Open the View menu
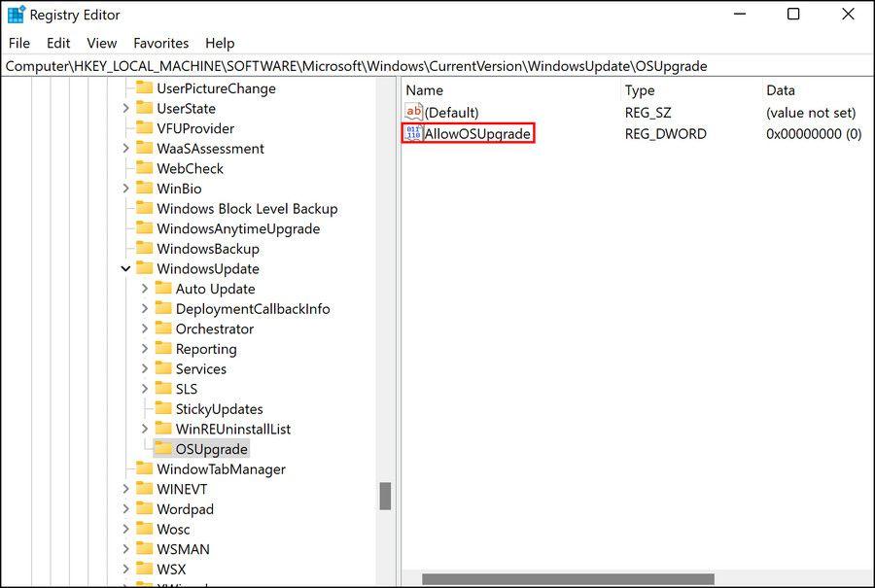875x588 pixels. point(101,43)
